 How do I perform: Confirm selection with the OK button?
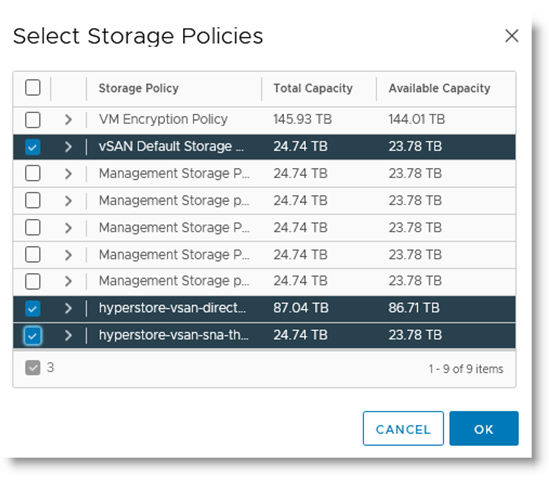tap(484, 428)
